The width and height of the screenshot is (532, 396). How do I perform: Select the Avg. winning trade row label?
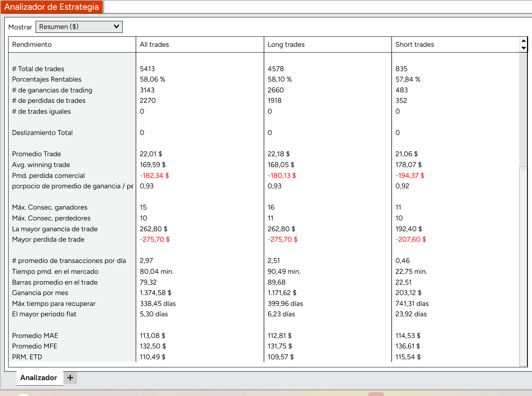click(x=41, y=165)
